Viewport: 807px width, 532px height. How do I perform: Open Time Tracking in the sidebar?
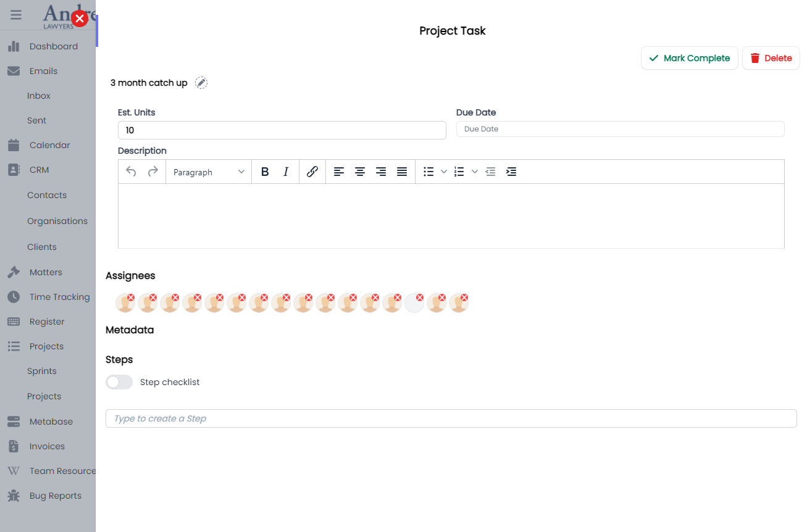tap(59, 297)
